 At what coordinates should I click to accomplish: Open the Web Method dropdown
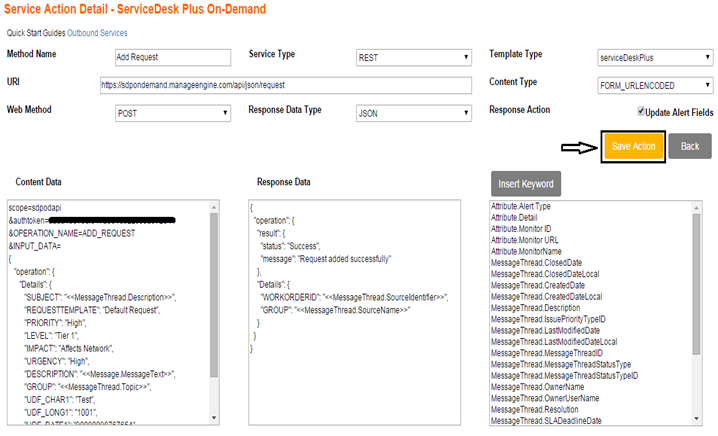point(173,113)
